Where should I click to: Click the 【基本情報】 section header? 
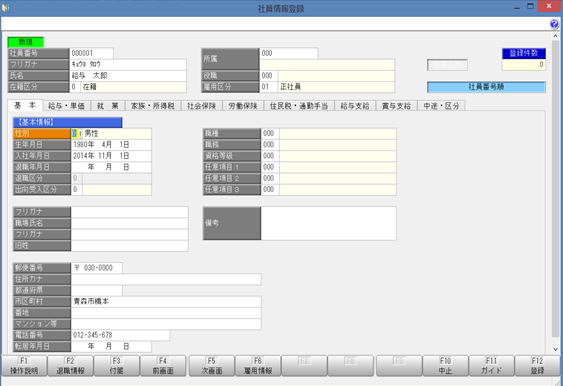click(68, 122)
